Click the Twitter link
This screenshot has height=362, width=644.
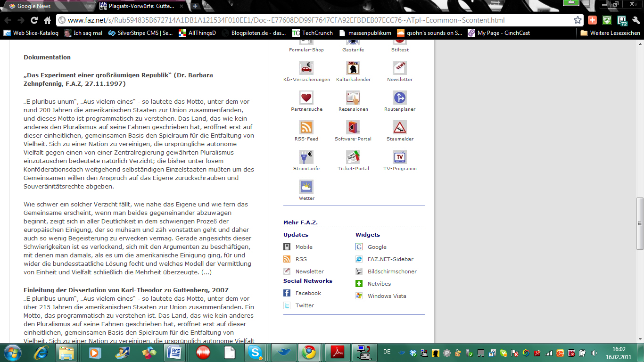[305, 305]
